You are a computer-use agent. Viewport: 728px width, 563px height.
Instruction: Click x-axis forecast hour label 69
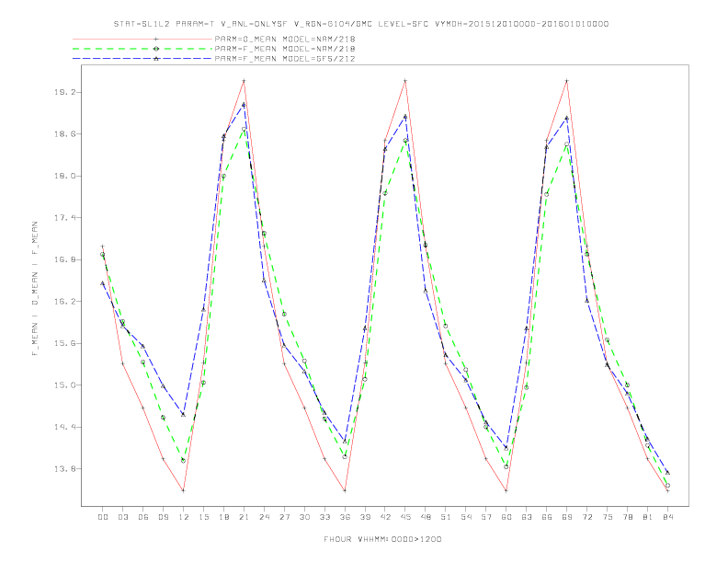(x=567, y=517)
